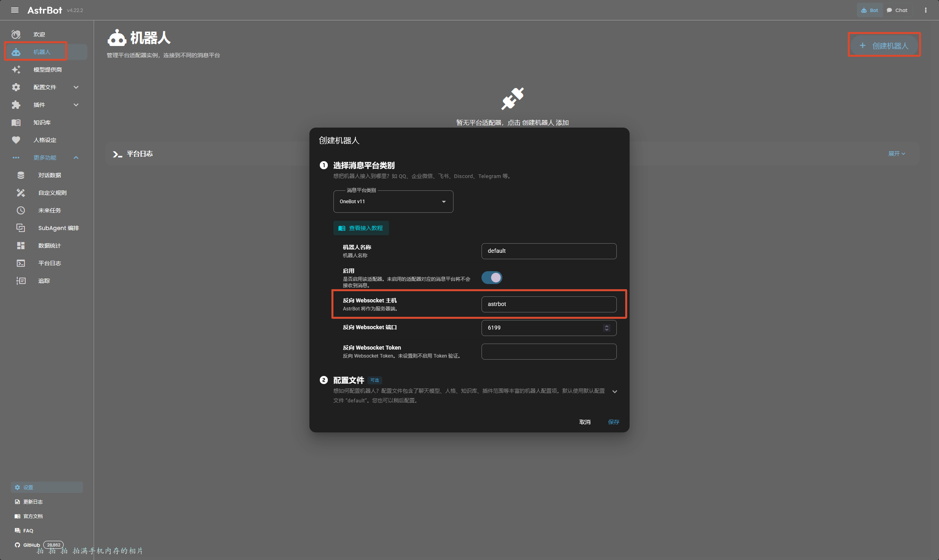The image size is (939, 560).
Task: Open the 消息平台类别 OneBot v11 dropdown
Action: point(393,202)
